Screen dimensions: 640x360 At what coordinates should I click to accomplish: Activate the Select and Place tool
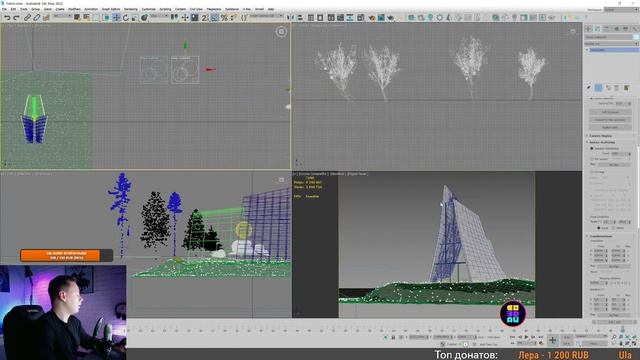click(144, 18)
